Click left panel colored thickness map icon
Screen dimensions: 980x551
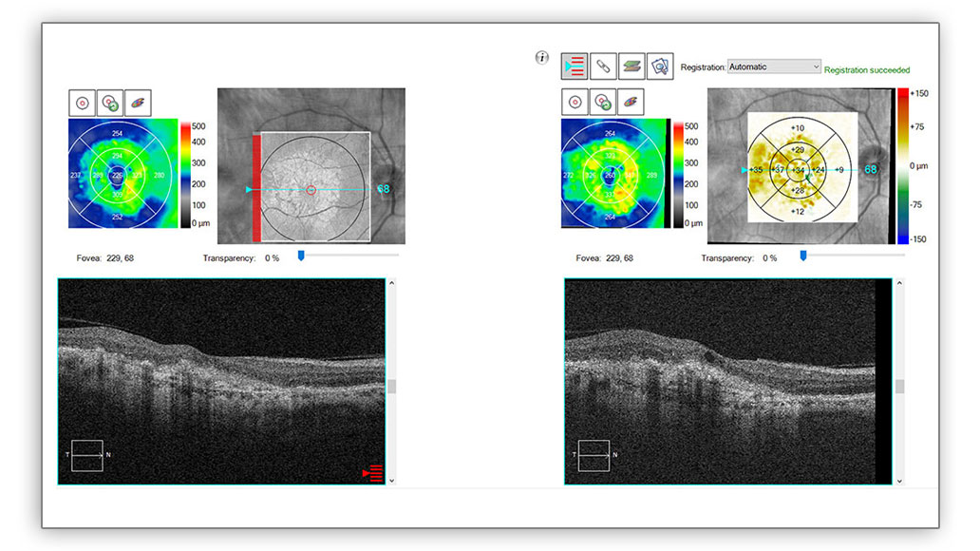coord(138,103)
